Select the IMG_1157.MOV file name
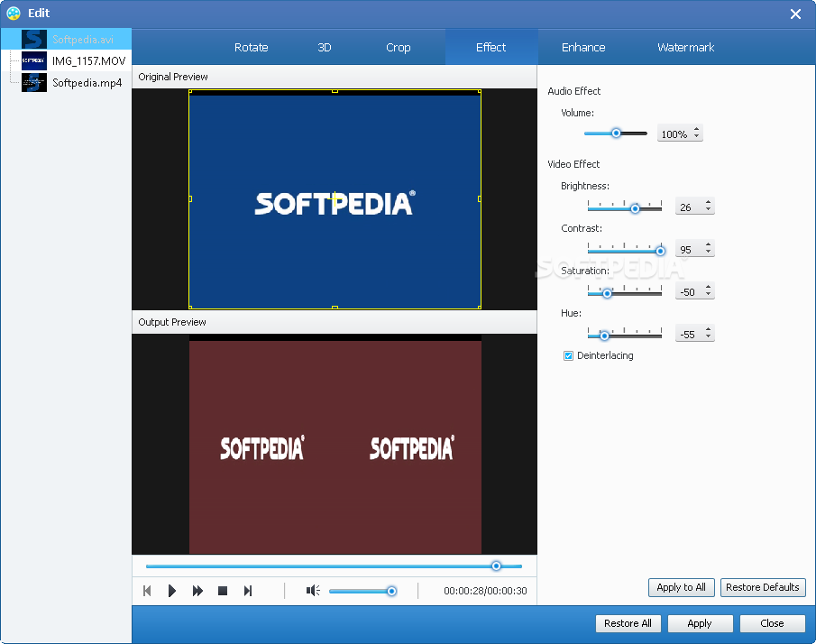This screenshot has width=816, height=644. point(89,61)
